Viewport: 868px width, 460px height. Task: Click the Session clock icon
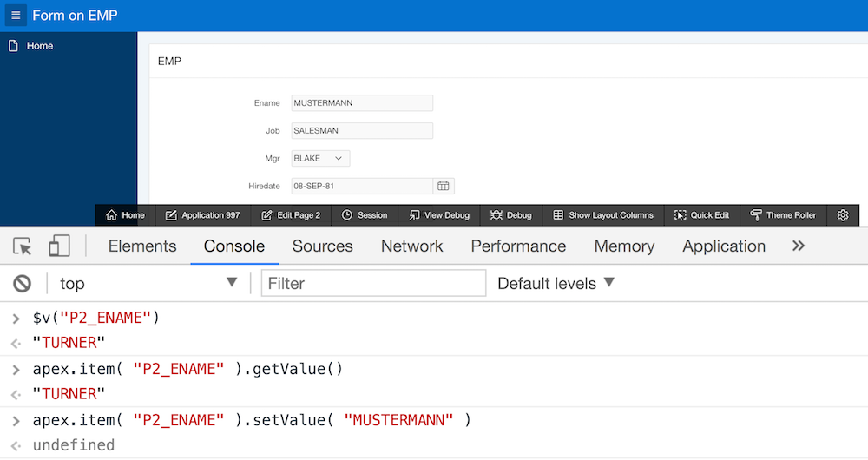point(347,214)
